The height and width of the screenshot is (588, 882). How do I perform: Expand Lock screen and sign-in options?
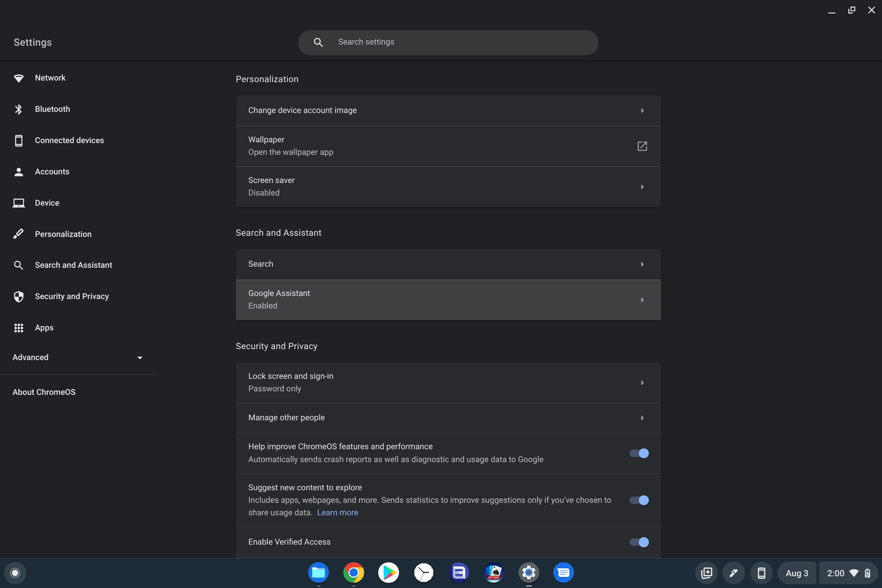642,383
